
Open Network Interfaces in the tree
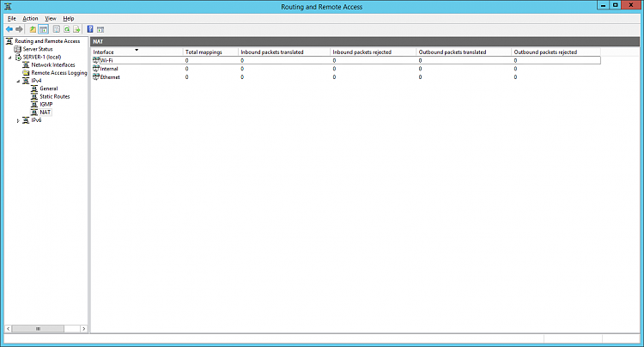[53, 65]
